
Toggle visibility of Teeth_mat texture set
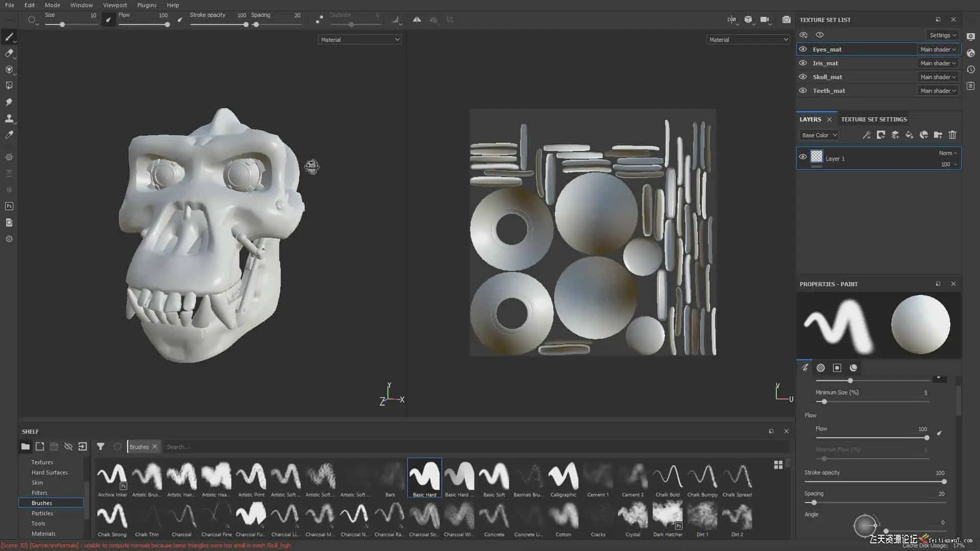click(x=803, y=91)
